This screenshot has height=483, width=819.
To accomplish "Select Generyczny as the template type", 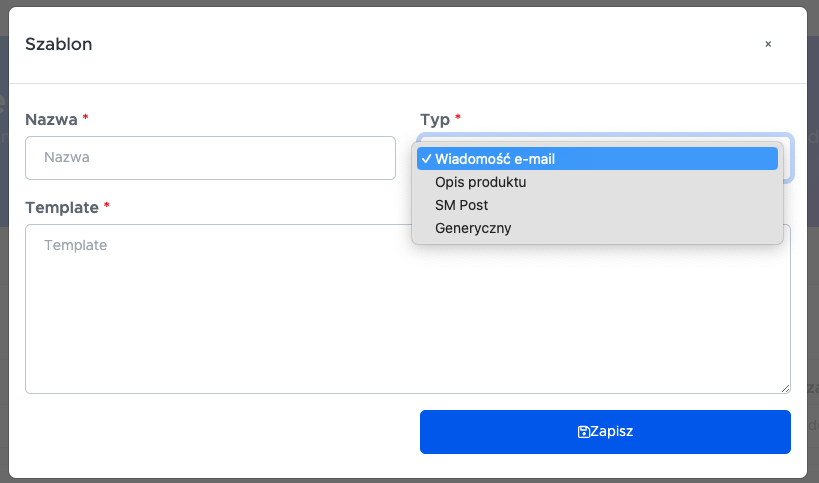I will 473,228.
